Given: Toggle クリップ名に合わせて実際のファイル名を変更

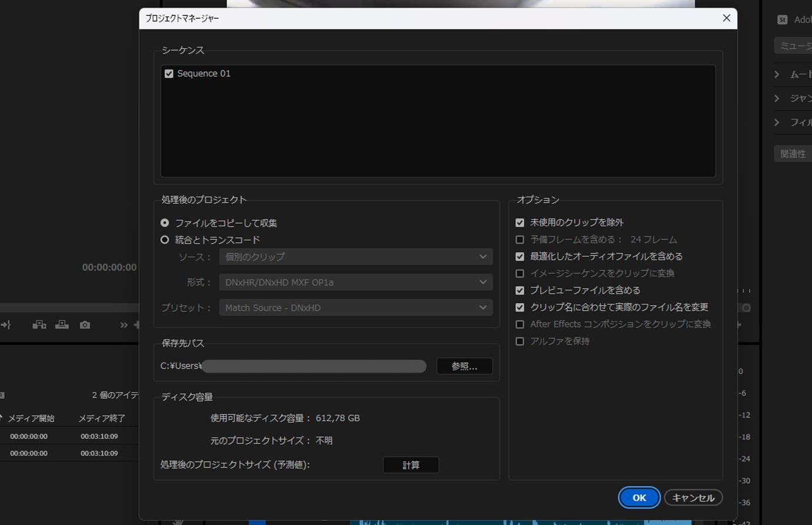Looking at the screenshot, I should tap(520, 307).
